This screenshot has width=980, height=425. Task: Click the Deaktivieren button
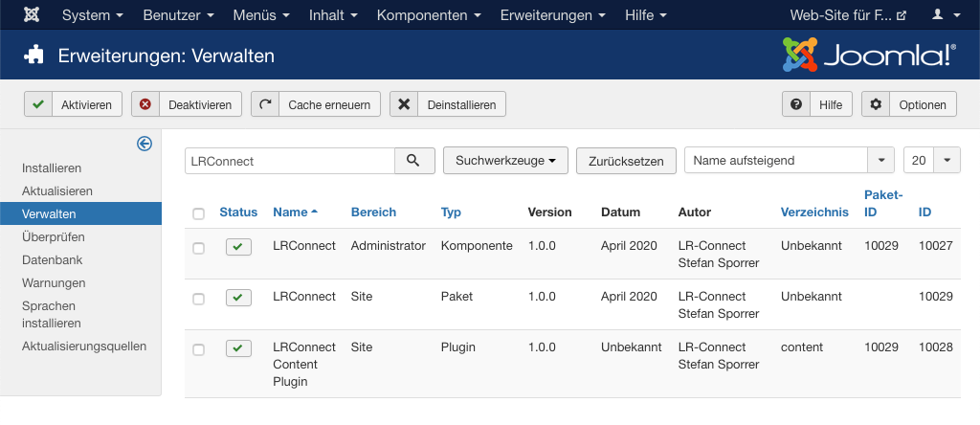tap(187, 104)
